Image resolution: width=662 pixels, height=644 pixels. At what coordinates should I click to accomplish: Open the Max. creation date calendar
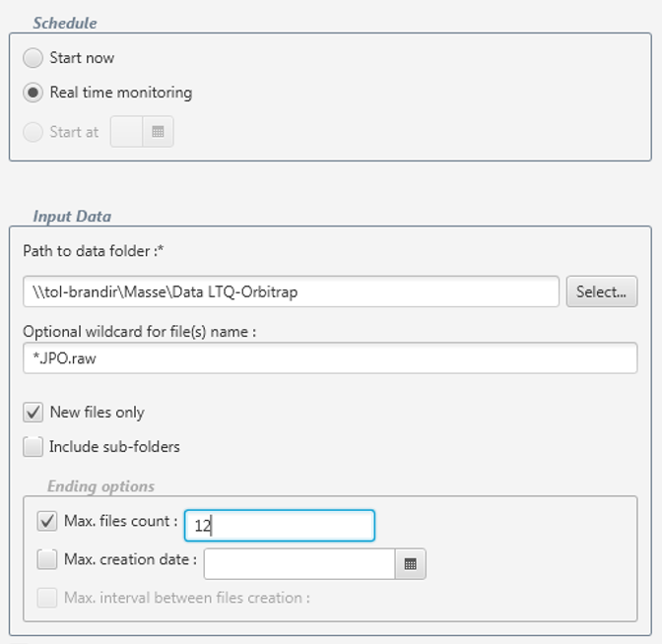click(411, 563)
